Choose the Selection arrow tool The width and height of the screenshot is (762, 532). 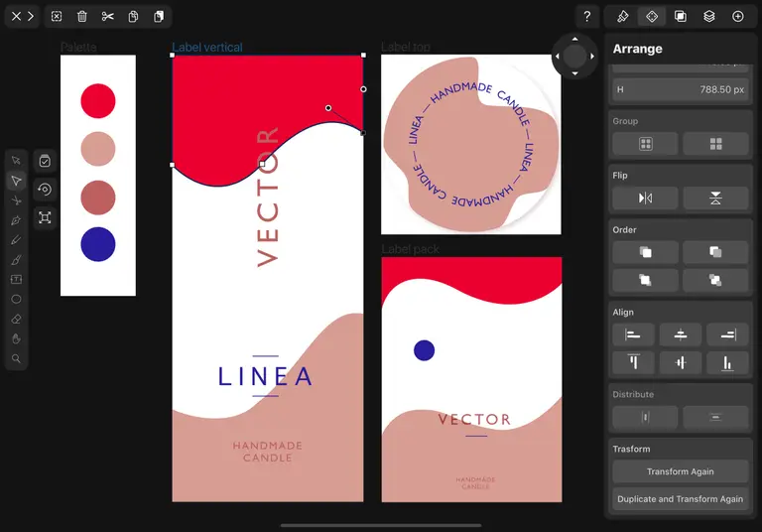pos(16,161)
